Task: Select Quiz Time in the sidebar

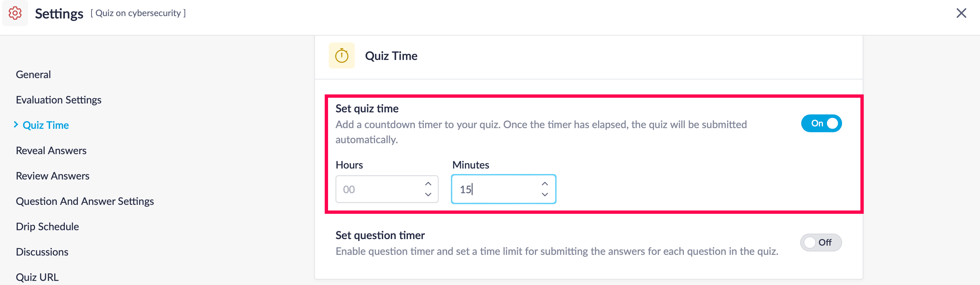Action: tap(46, 125)
